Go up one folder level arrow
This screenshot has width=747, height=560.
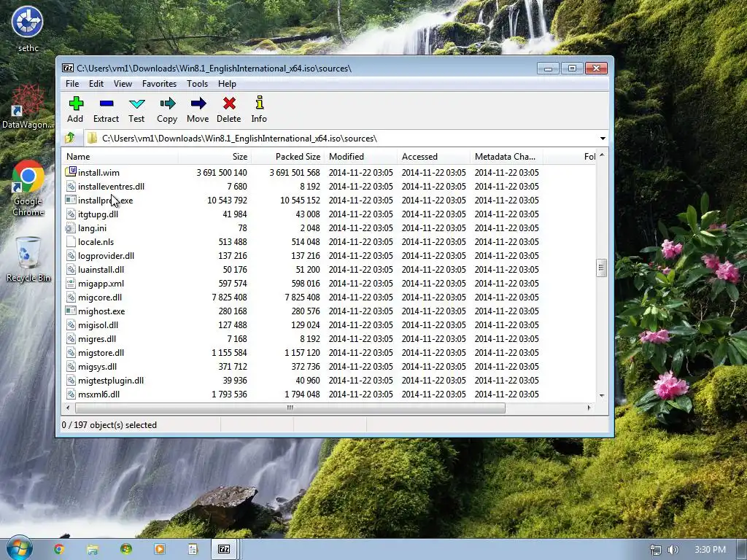70,138
